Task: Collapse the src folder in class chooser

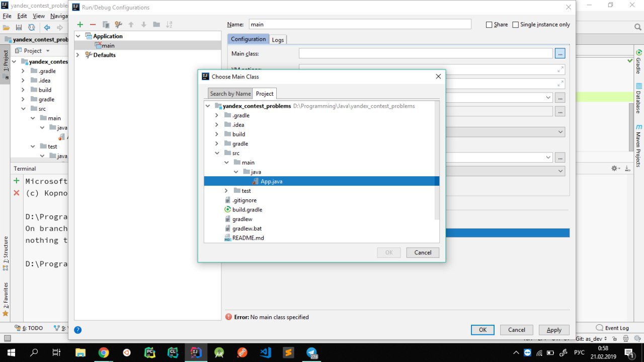Action: pos(217,153)
